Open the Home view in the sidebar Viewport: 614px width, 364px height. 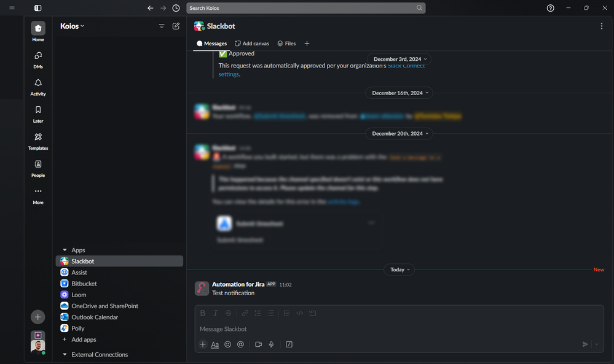[x=38, y=31]
